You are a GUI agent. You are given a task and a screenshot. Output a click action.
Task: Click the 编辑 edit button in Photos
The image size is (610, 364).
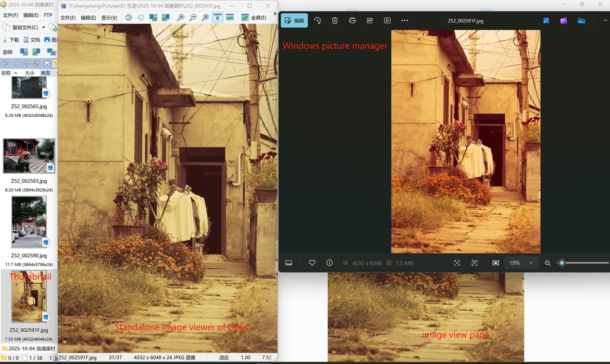tap(294, 21)
